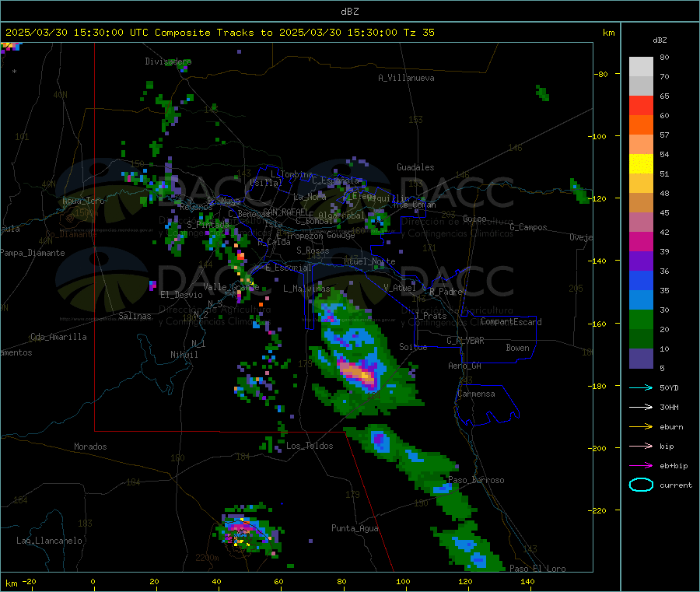Viewport: 700px width, 592px height.
Task: Click the 'Guadales' map label
Action: tap(415, 167)
